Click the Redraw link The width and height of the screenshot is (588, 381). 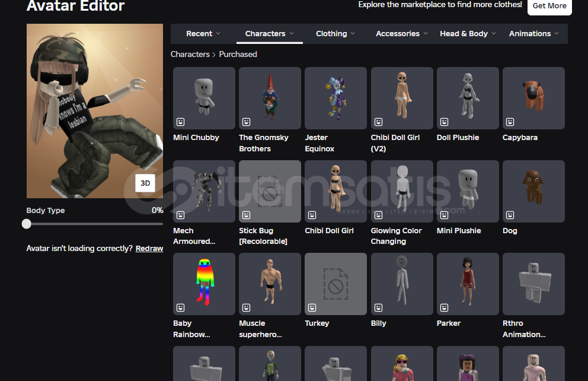tap(149, 249)
